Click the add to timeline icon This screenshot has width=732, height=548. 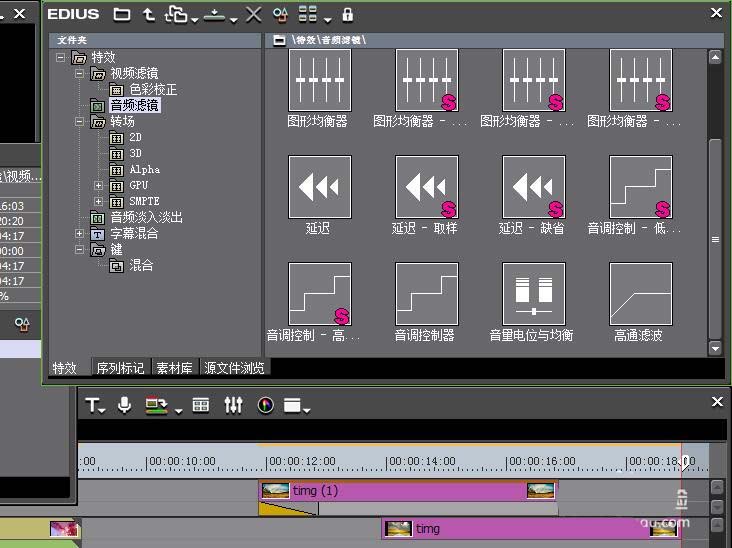point(215,14)
